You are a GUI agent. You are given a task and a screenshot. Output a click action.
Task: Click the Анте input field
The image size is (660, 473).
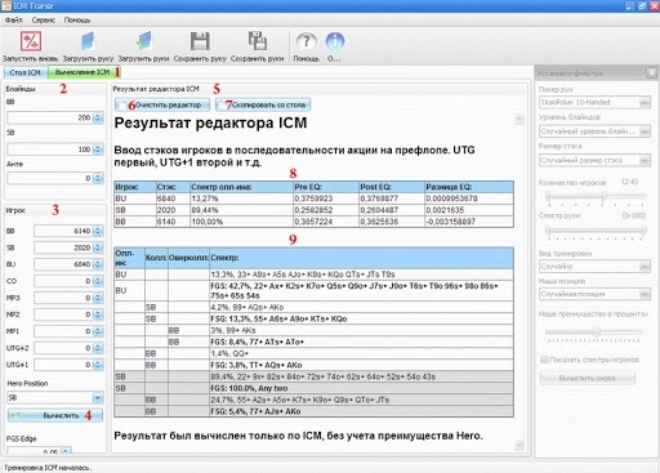click(51, 178)
